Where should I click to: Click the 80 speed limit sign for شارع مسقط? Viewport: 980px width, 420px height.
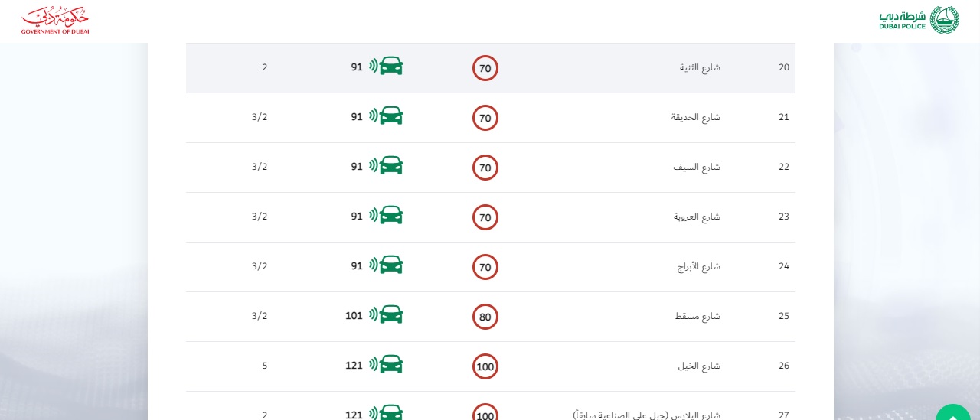click(485, 317)
